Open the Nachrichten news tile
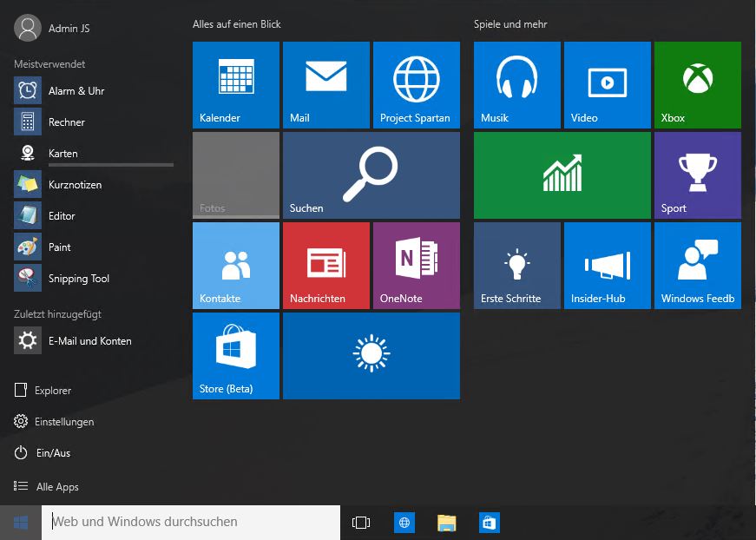The width and height of the screenshot is (756, 540). tap(325, 266)
